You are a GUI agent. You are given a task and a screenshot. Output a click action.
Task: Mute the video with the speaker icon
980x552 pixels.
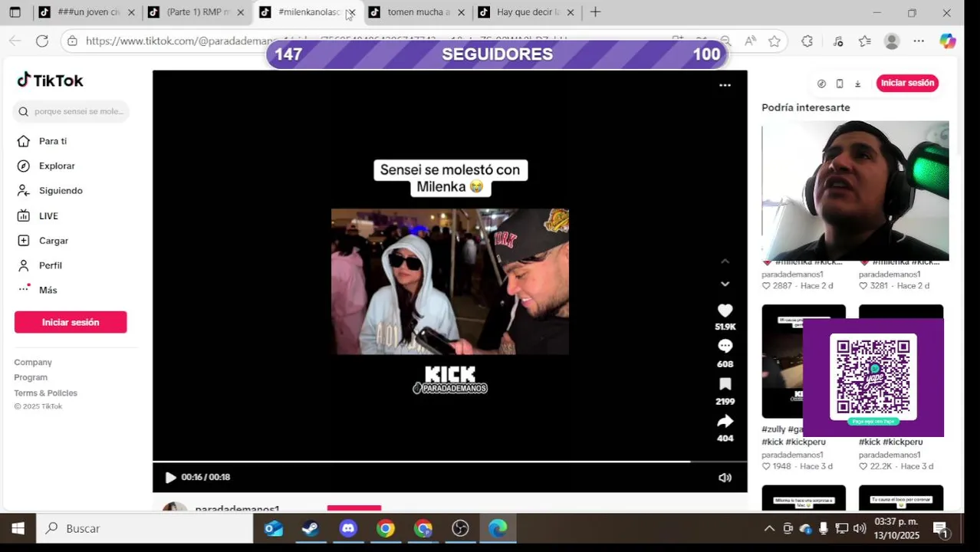[725, 478]
